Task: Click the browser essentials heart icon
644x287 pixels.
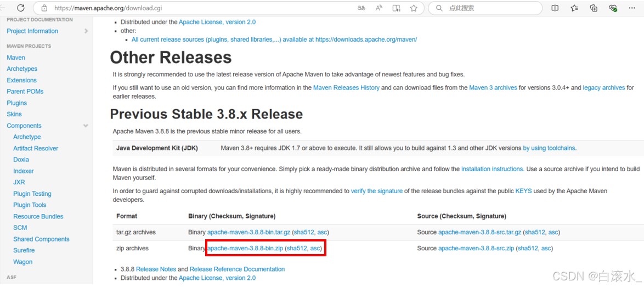Action: 613,8
